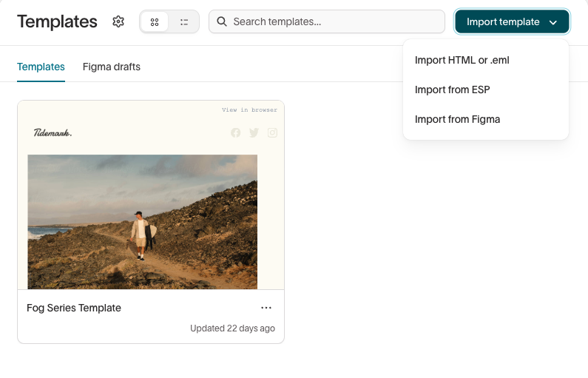Image resolution: width=588 pixels, height=378 pixels.
Task: Open Fog Series Template preview thumbnail
Action: tap(151, 195)
